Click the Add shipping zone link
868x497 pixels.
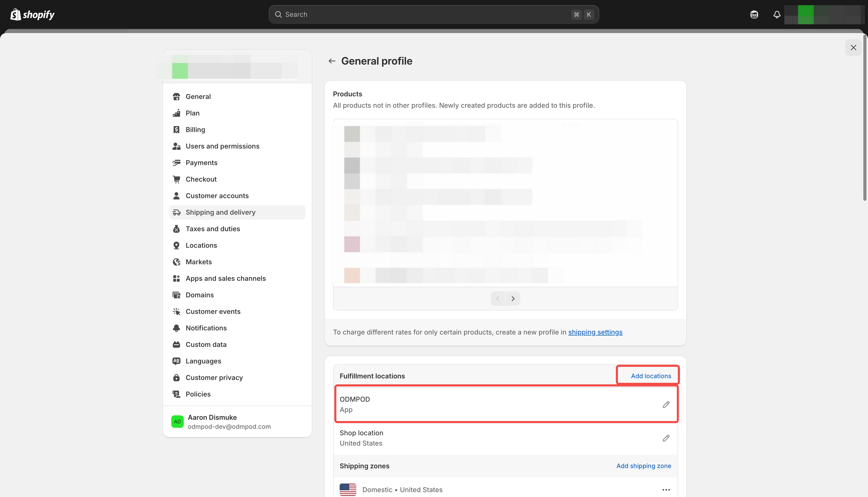click(x=644, y=466)
